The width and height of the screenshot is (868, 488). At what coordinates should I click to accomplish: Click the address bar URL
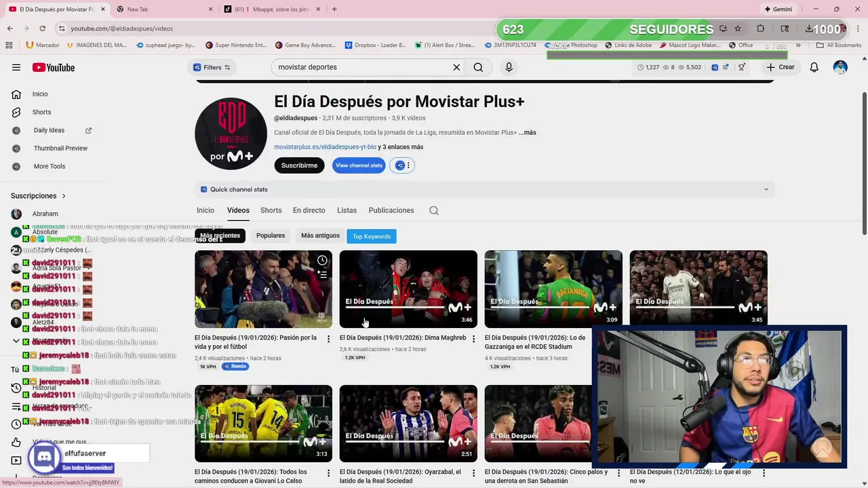click(122, 28)
